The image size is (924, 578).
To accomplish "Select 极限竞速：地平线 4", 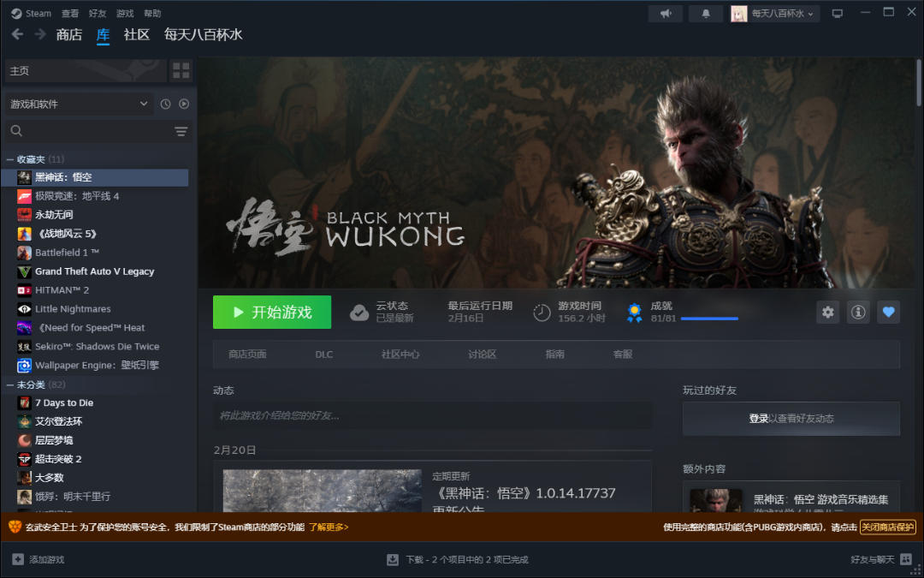I will click(95, 196).
